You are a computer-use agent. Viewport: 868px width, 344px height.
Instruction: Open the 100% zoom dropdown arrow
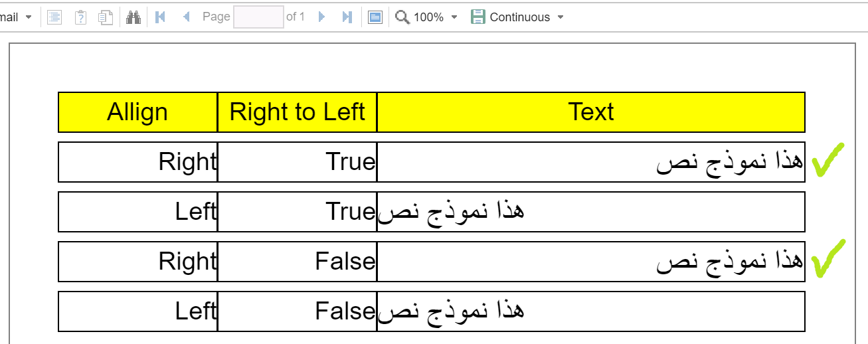coord(454,17)
